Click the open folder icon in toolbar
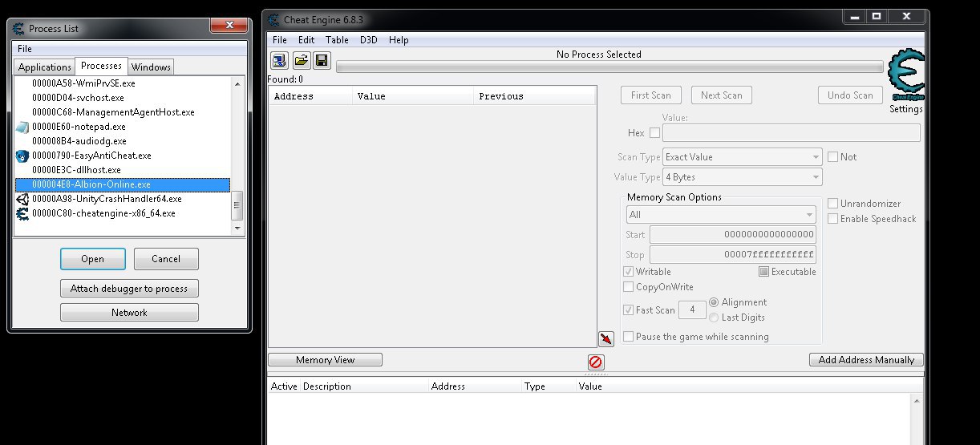 click(301, 61)
